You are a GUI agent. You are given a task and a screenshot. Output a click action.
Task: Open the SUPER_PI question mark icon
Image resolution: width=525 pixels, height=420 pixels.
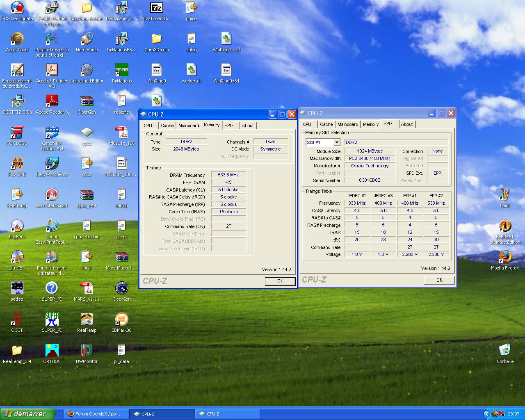[52, 291]
